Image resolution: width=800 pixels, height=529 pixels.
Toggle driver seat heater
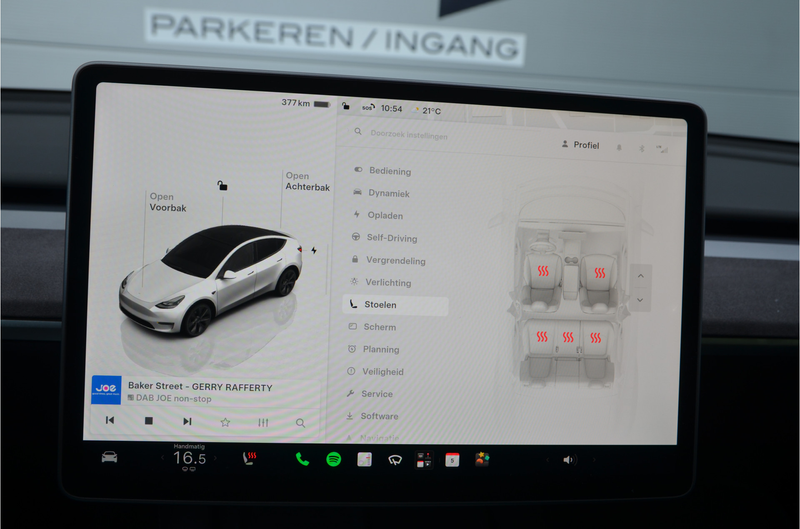coord(543,271)
